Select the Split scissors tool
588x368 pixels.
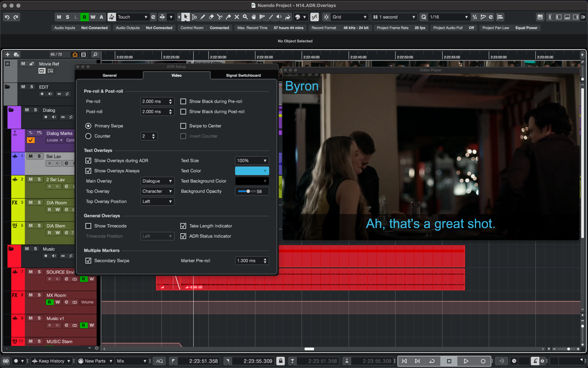[x=220, y=17]
